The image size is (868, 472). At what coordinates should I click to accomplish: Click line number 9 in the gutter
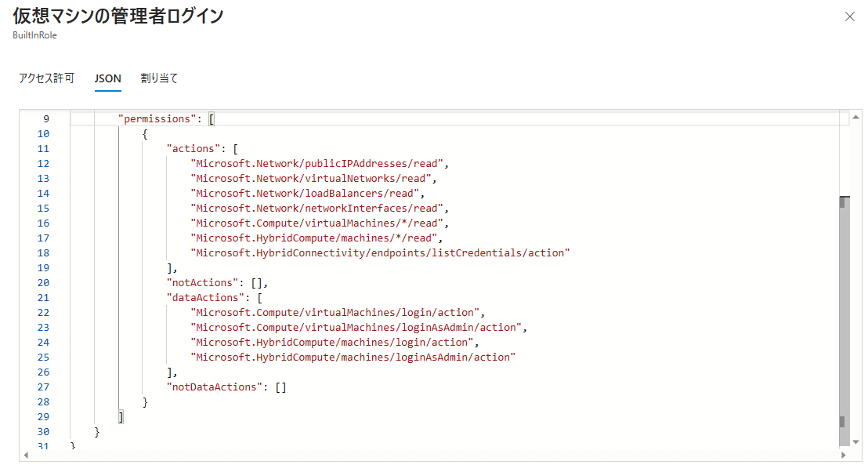tap(46, 119)
